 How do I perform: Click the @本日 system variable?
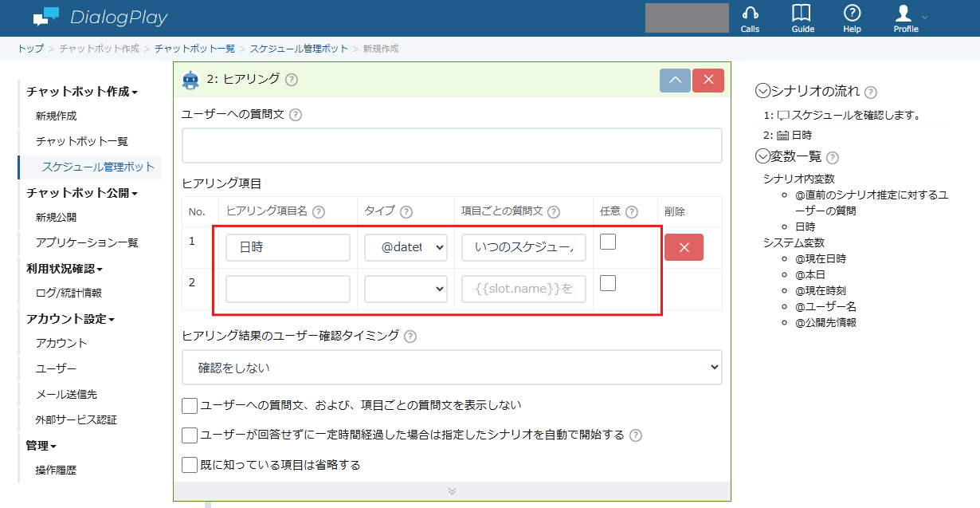pos(810,275)
